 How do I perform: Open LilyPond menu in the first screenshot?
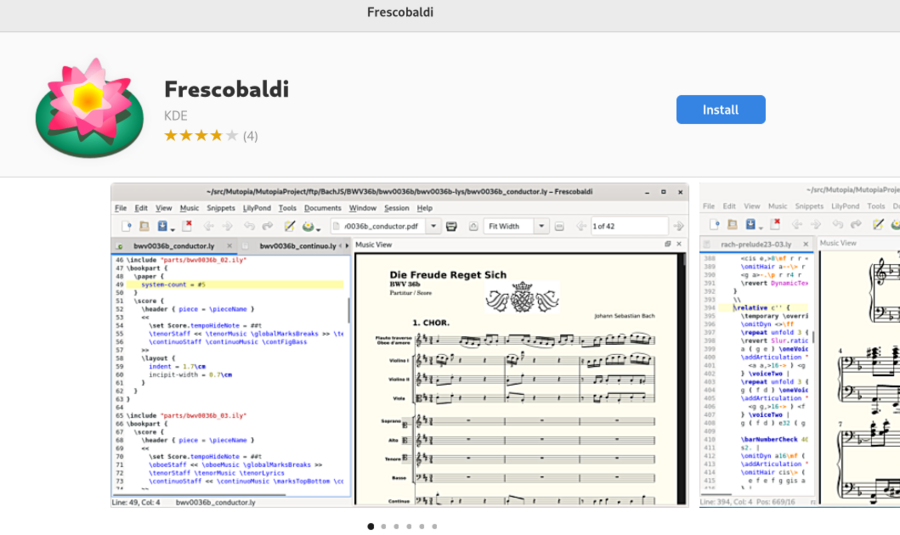click(256, 208)
